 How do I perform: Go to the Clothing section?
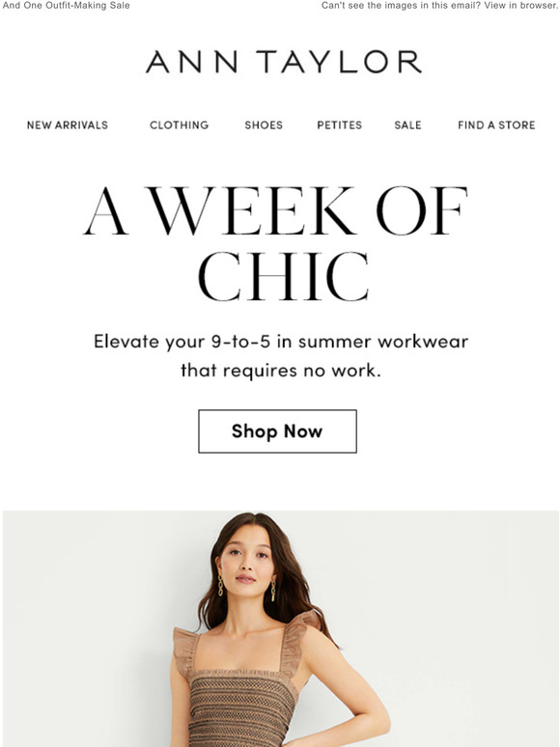(180, 125)
